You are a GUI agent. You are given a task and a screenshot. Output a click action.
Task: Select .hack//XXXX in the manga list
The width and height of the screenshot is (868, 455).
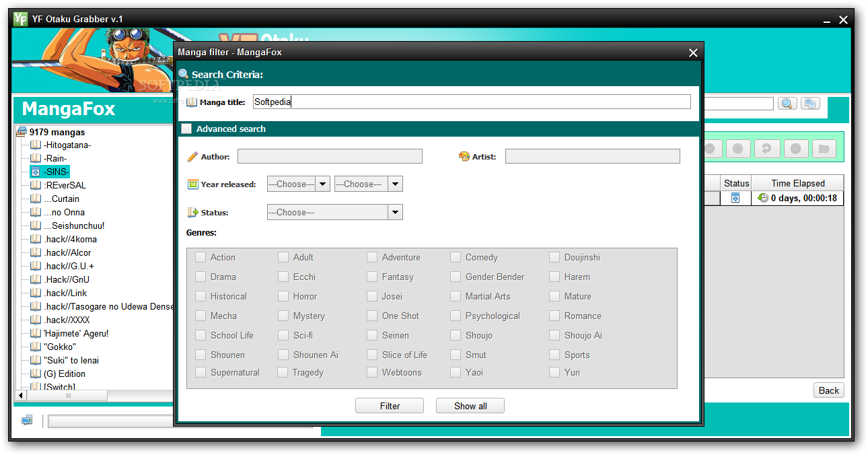pyautogui.click(x=67, y=320)
